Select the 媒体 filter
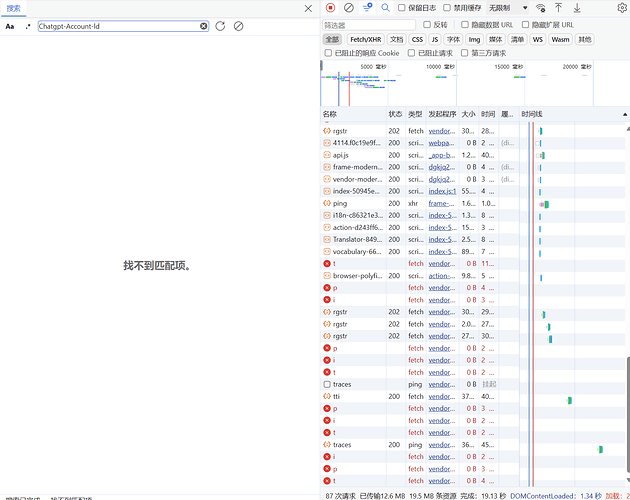The image size is (630, 500). pos(495,39)
